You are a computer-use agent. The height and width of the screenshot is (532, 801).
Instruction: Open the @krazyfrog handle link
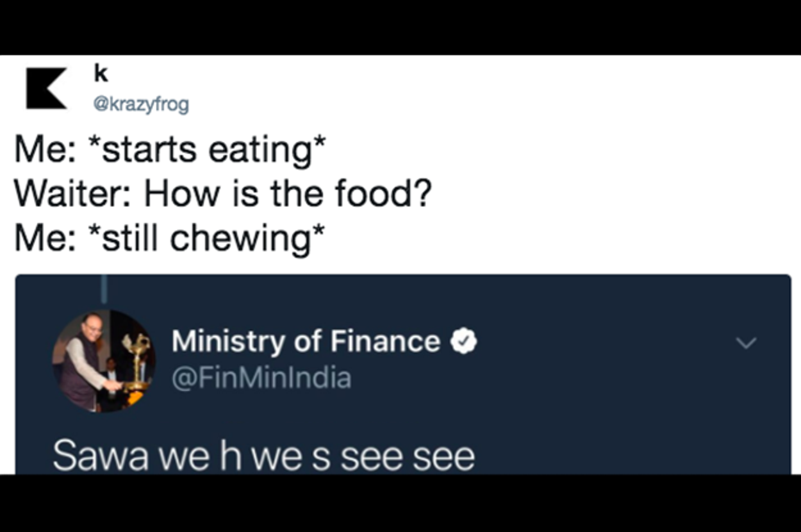[141, 104]
